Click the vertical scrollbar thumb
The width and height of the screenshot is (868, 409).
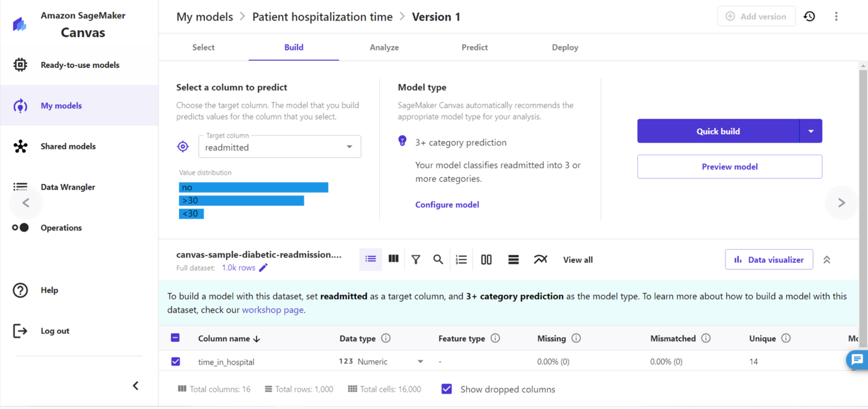(x=863, y=208)
